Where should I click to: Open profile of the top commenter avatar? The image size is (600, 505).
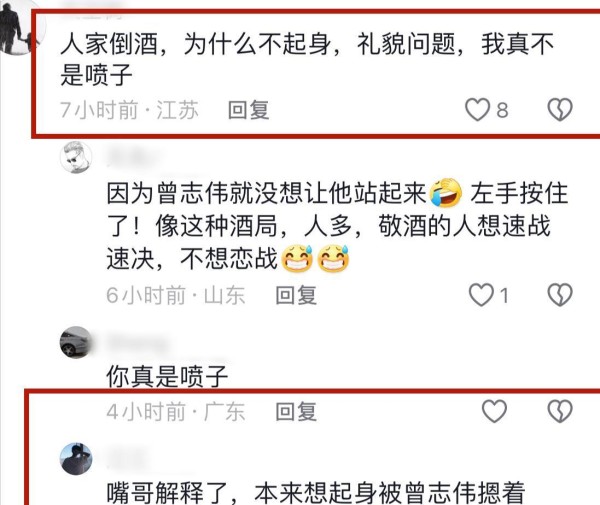click(x=20, y=29)
